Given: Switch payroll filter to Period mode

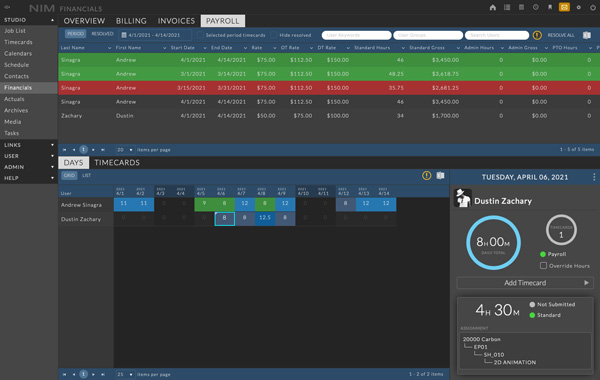Looking at the screenshot, I should click(x=75, y=34).
